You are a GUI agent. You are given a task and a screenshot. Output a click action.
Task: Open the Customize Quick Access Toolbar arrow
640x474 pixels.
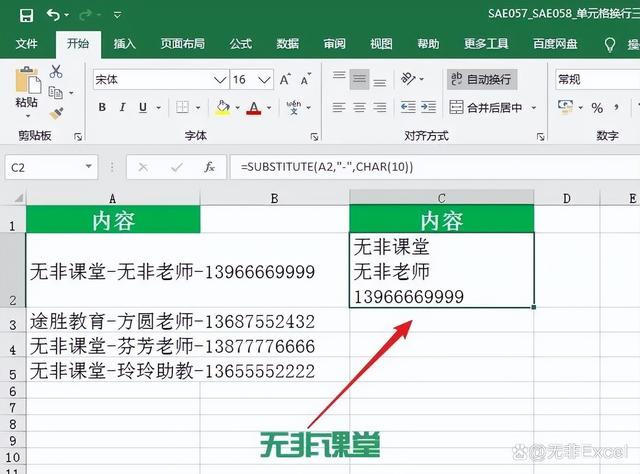coord(118,15)
